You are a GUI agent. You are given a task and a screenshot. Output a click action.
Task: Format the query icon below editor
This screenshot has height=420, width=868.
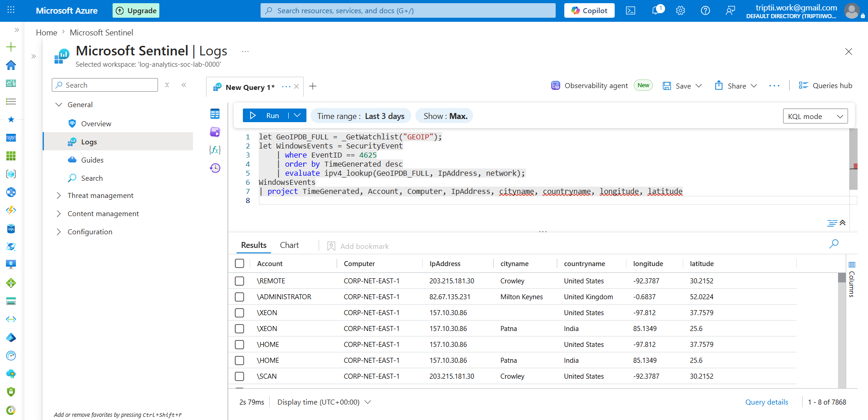coord(832,223)
